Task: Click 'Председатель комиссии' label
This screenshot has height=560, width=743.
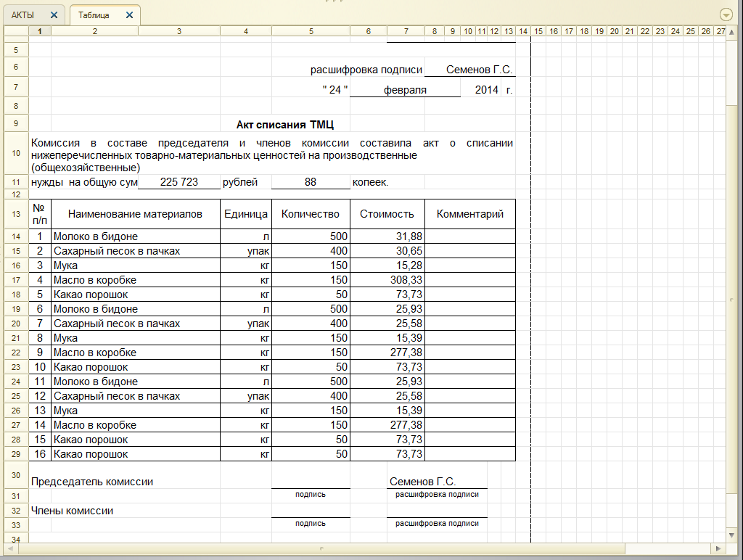Action: click(92, 482)
